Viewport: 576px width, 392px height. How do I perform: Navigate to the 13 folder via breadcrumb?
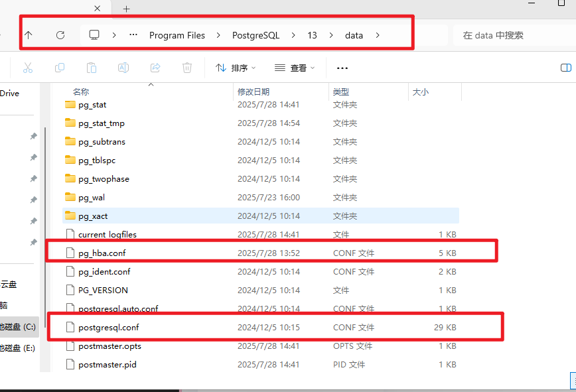point(312,35)
